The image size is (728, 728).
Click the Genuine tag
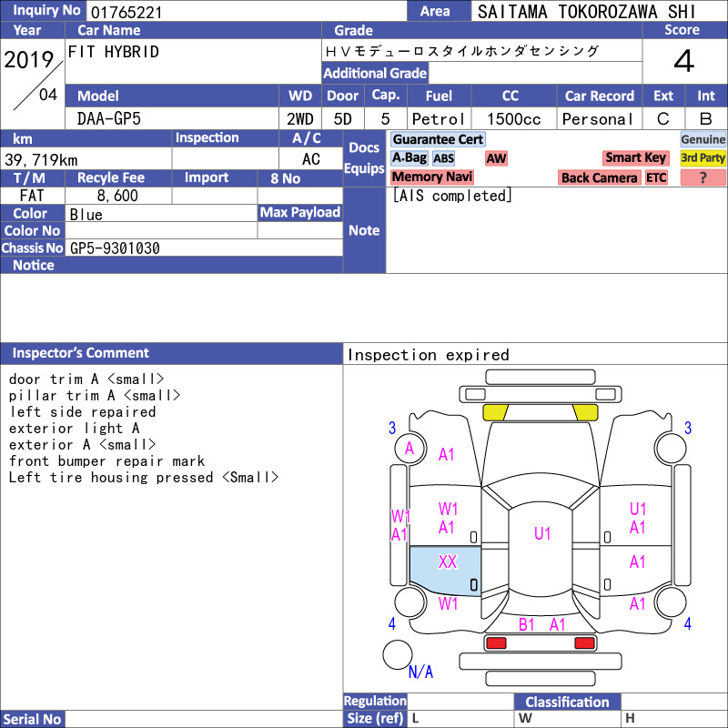703,139
